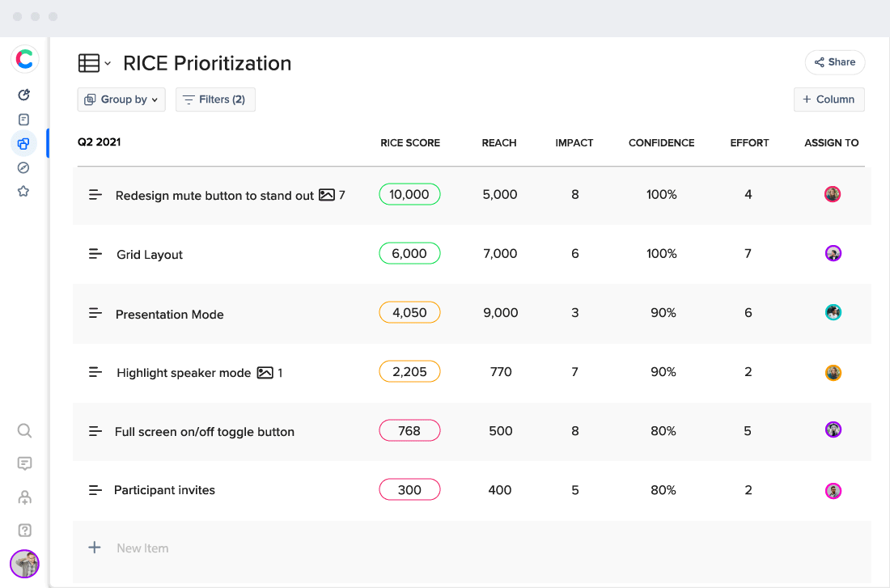The width and height of the screenshot is (890, 588).
Task: Click the C app logo at the top
Action: click(24, 59)
